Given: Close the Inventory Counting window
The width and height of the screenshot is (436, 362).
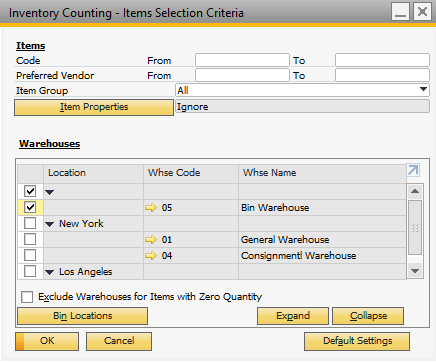Looking at the screenshot, I should [422, 12].
